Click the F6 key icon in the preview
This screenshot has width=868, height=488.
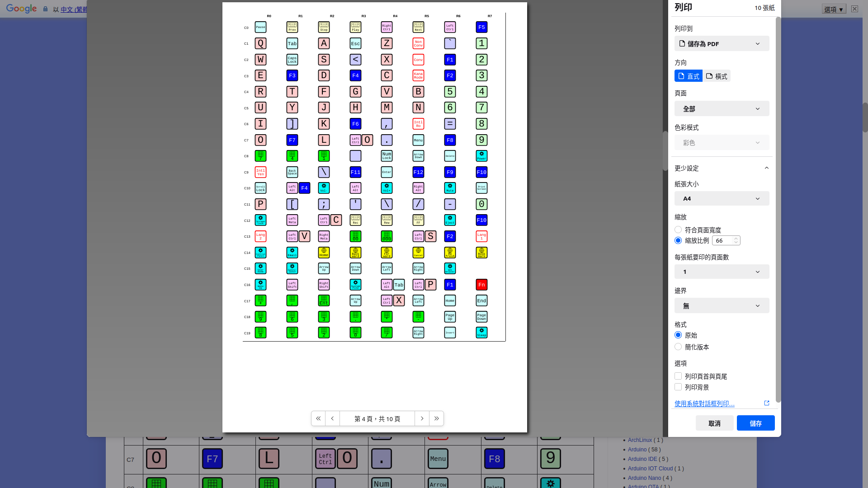pos(355,124)
